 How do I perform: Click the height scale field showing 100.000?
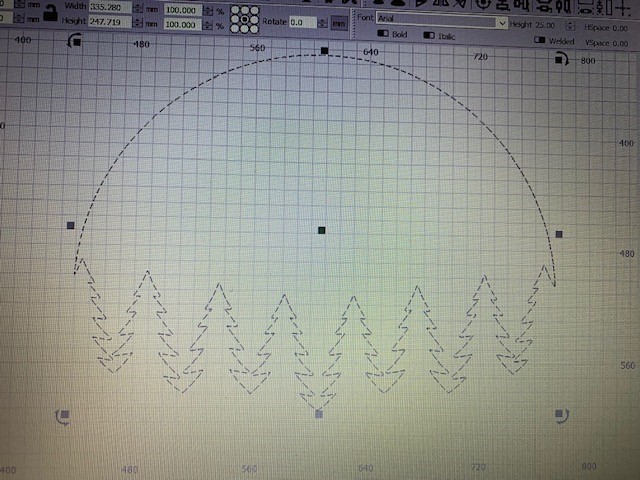pos(183,25)
